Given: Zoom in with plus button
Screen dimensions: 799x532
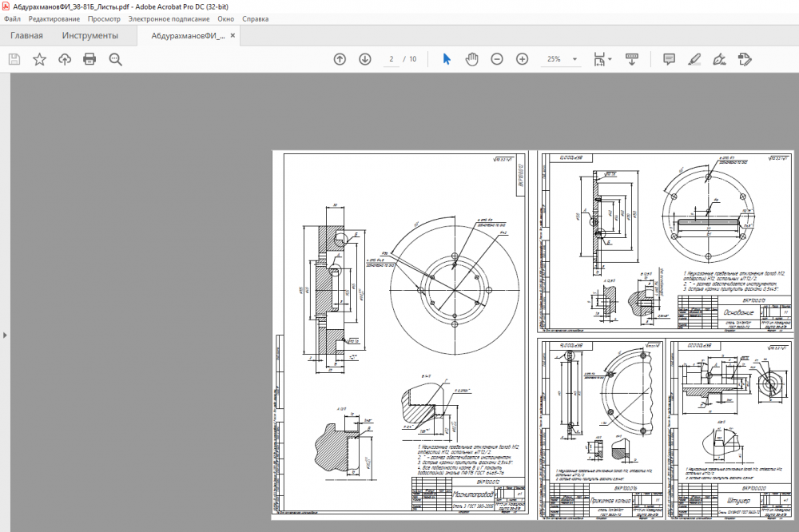Looking at the screenshot, I should pos(523,59).
